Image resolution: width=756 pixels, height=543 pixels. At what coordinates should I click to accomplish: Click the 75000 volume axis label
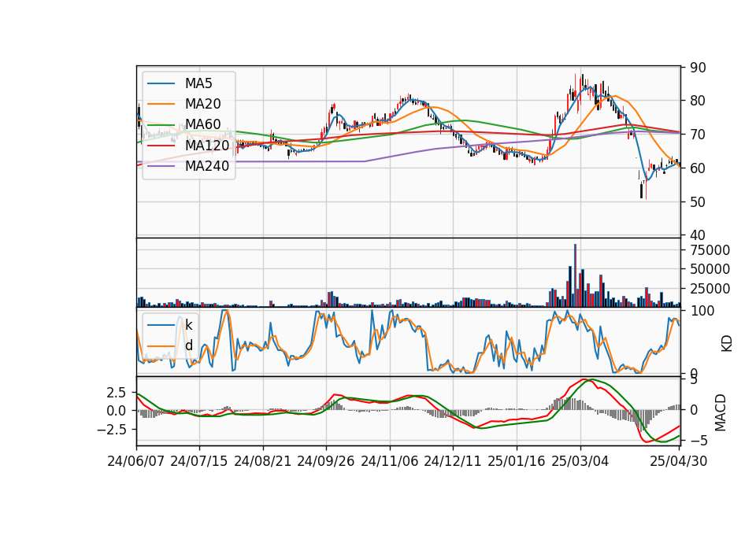(x=710, y=250)
